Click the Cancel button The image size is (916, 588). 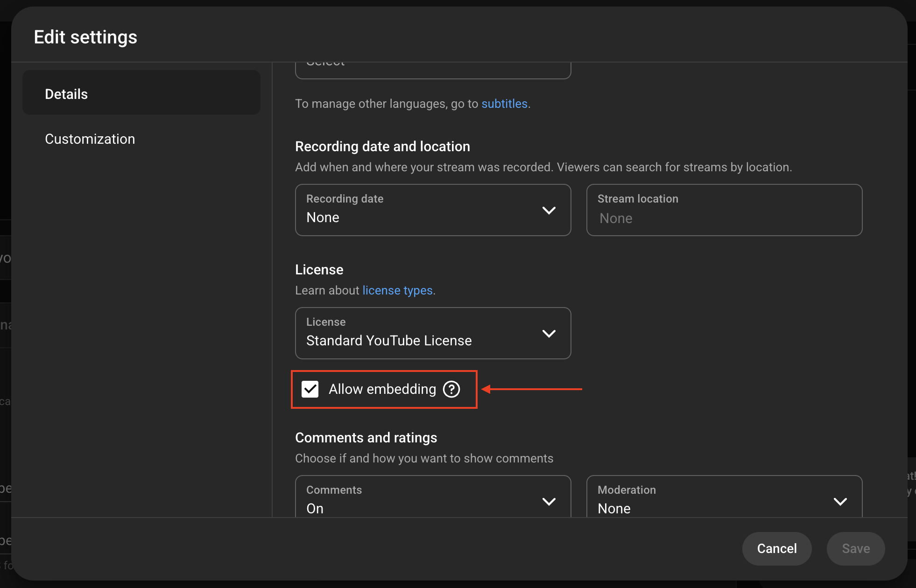[776, 548]
